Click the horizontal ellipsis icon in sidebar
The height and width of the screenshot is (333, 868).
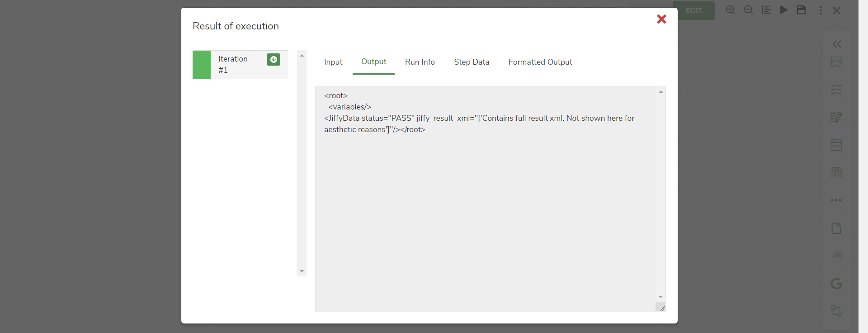click(x=836, y=200)
